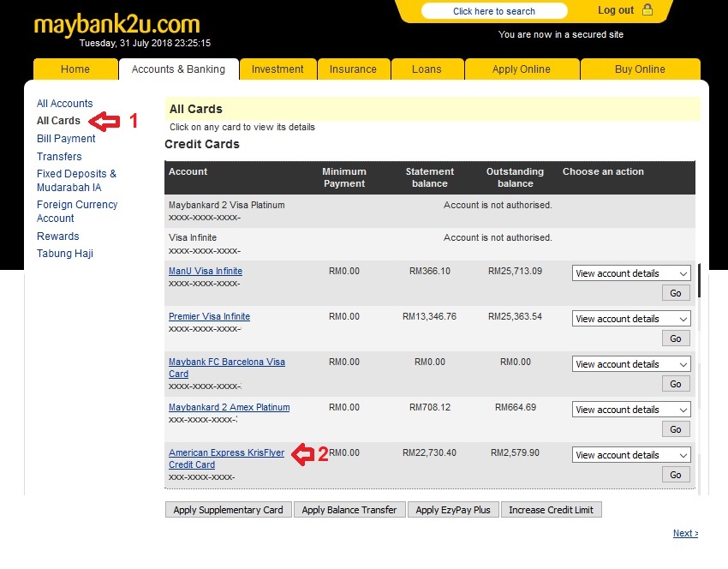Image resolution: width=728 pixels, height=569 pixels.
Task: Click the padlock icon beside Log out
Action: click(647, 10)
